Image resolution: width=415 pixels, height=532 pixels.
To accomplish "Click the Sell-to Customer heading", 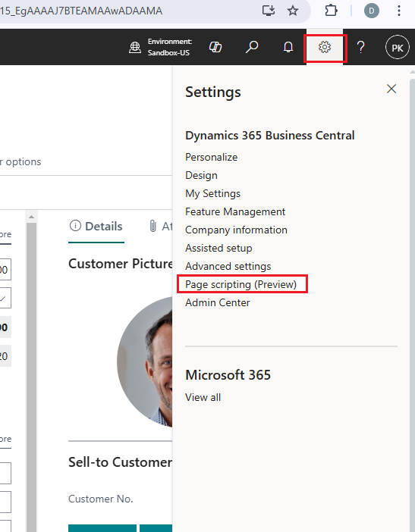I will coord(120,462).
